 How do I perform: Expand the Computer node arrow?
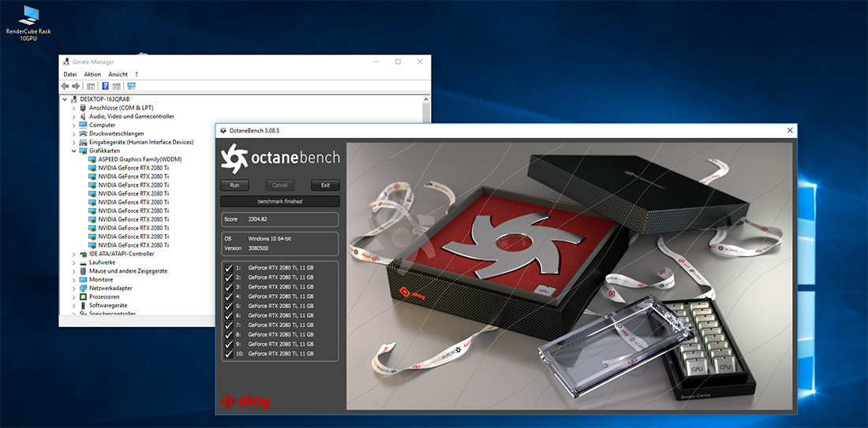(x=73, y=125)
